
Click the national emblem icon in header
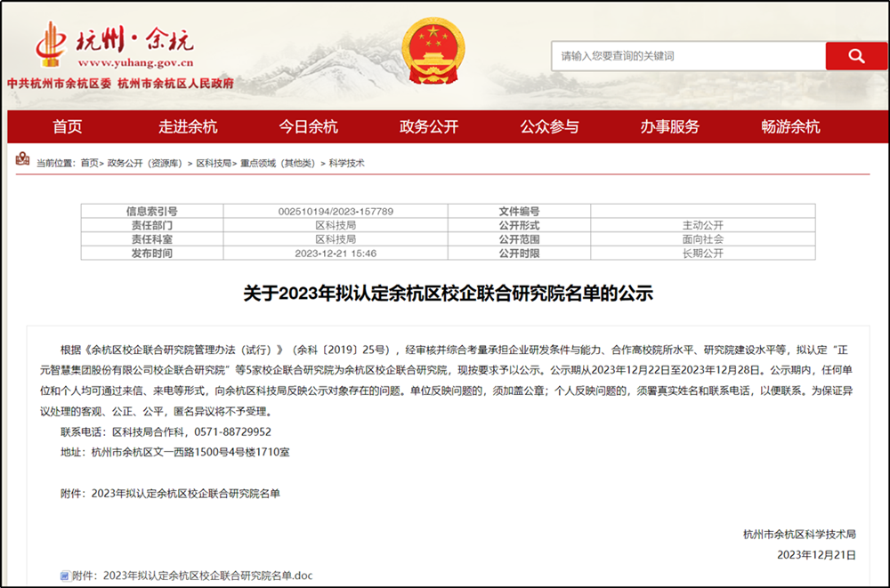coord(433,52)
